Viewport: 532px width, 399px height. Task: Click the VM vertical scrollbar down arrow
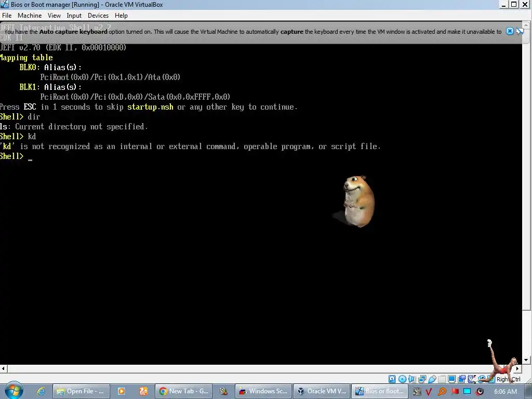click(527, 360)
